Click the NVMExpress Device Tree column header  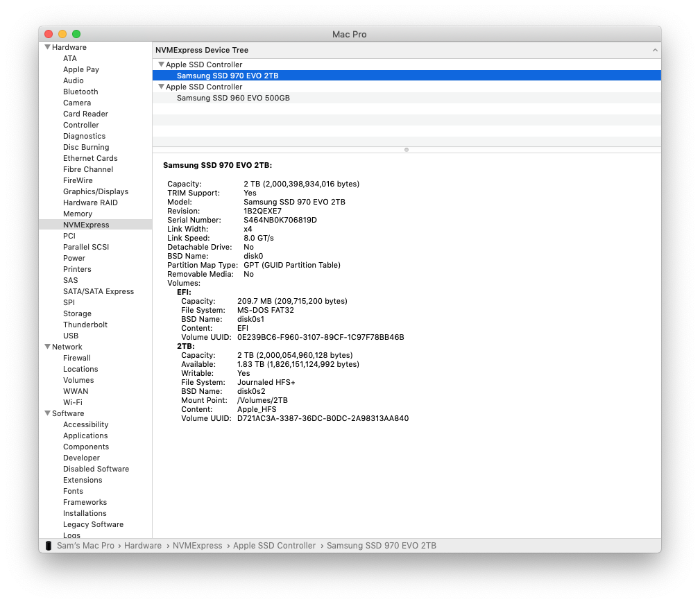pos(407,50)
